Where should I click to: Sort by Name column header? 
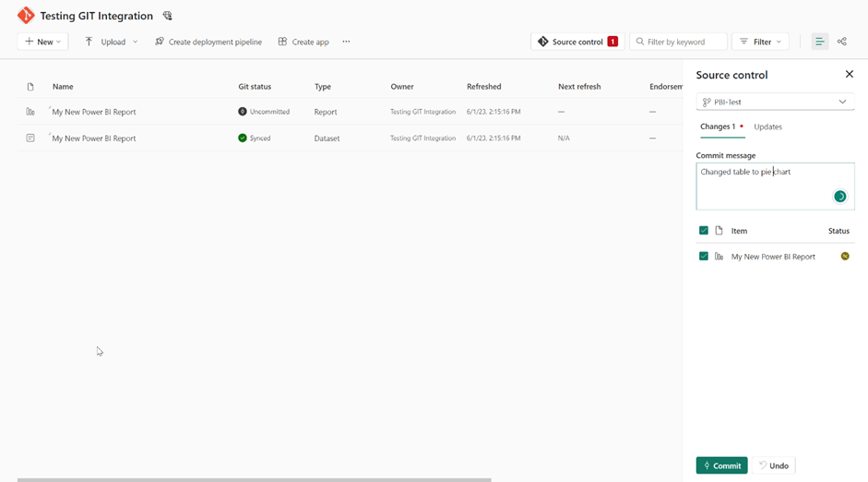point(63,87)
